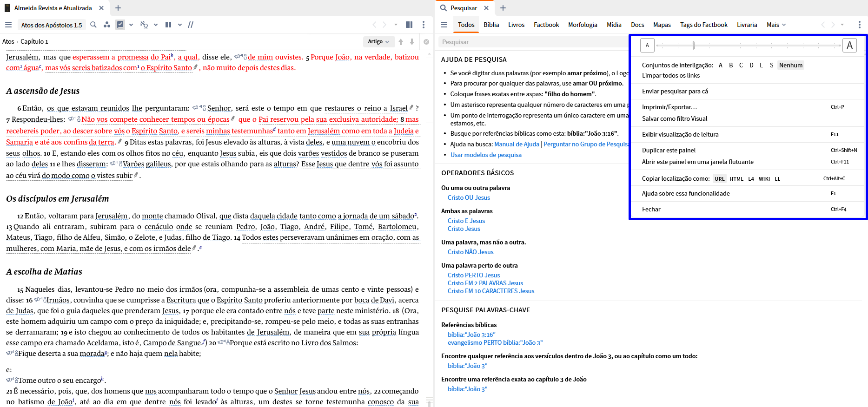This screenshot has height=407, width=868.
Task: Open the visual filters three-dots icon
Action: [107, 25]
